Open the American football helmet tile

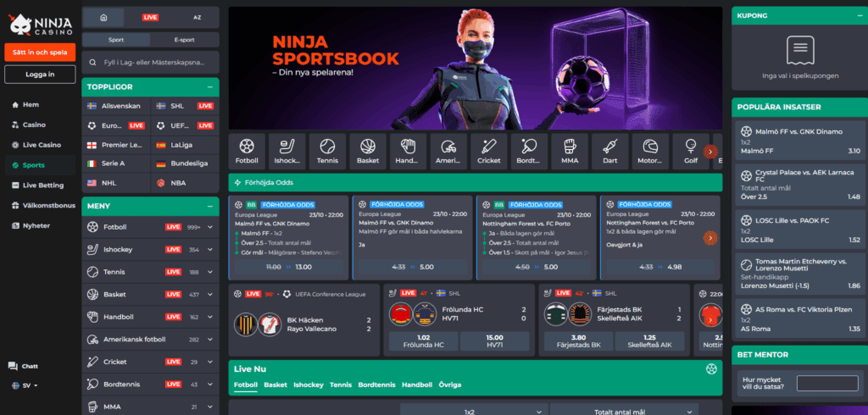pos(448,151)
